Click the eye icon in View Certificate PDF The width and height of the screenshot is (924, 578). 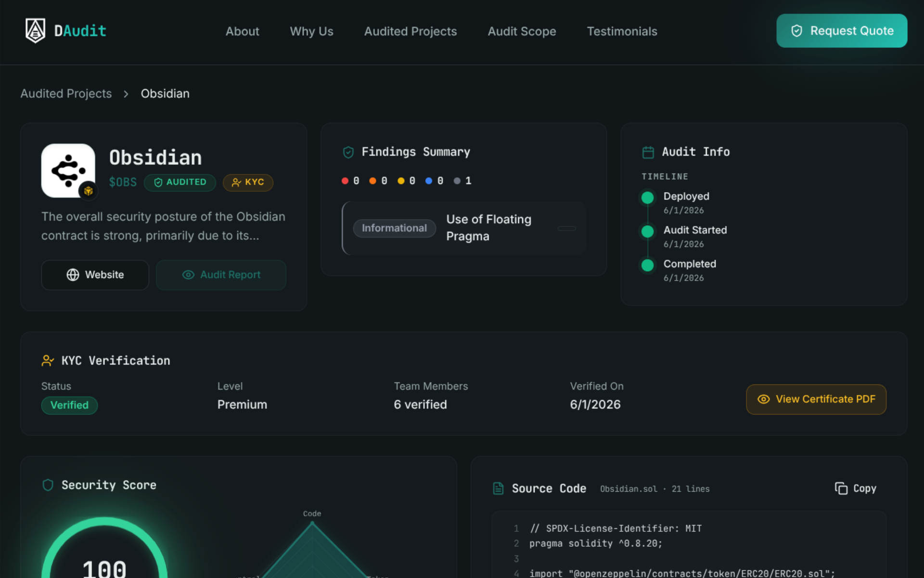coord(764,399)
